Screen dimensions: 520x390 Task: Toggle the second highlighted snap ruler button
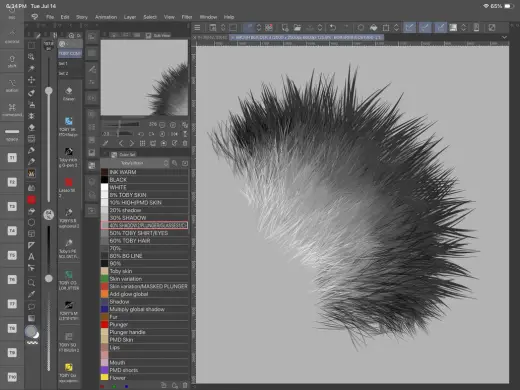(425, 28)
